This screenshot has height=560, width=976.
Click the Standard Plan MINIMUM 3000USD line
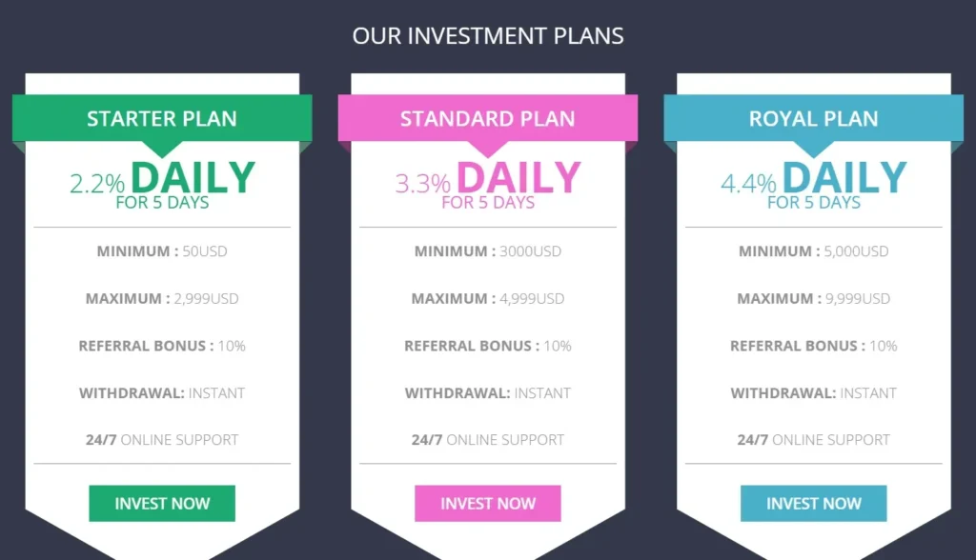tap(487, 251)
